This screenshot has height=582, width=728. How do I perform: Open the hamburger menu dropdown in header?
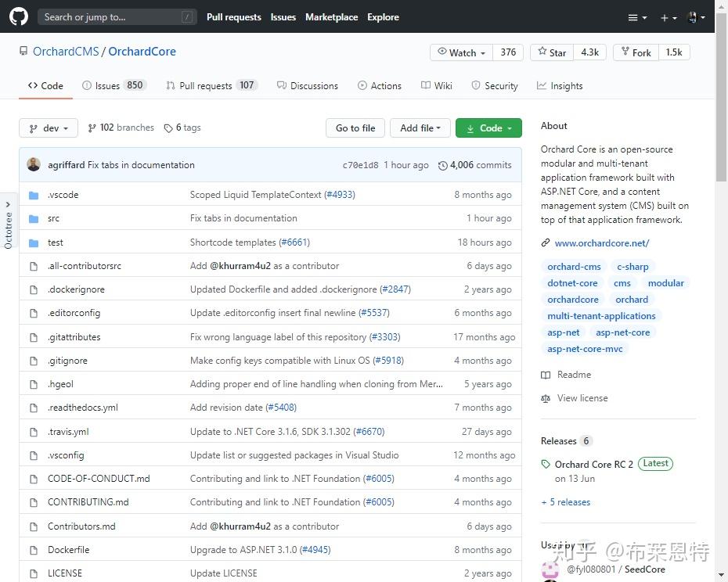[x=637, y=18]
